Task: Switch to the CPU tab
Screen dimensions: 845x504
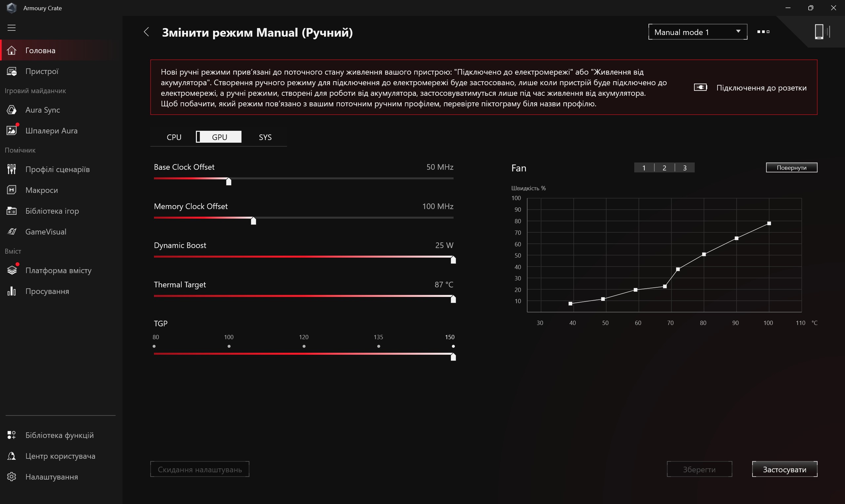Action: point(174,137)
